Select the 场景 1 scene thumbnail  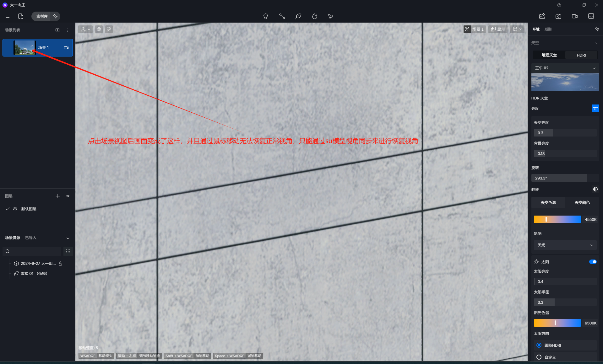[x=24, y=48]
